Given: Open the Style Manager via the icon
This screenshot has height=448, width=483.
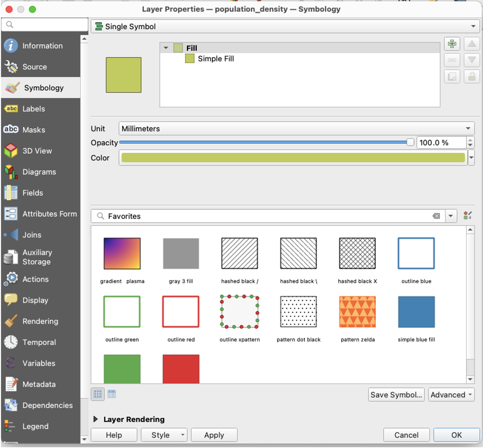Looking at the screenshot, I should (467, 215).
